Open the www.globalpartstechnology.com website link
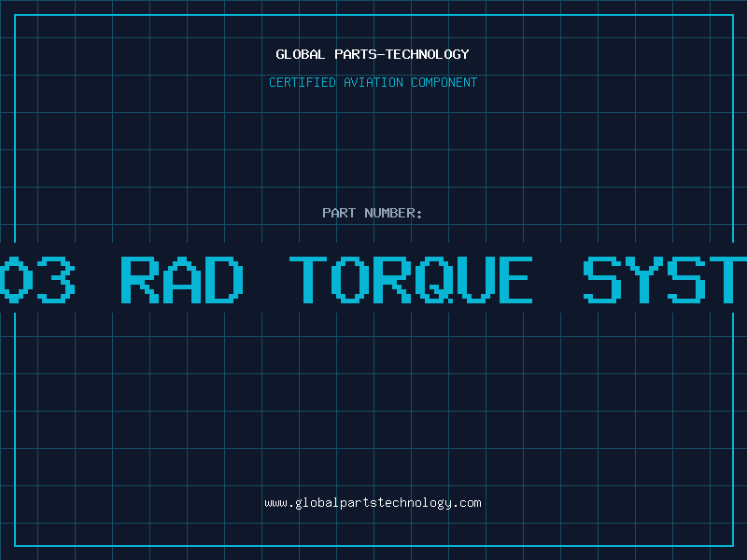Viewport: 747px width, 560px height. [x=373, y=503]
